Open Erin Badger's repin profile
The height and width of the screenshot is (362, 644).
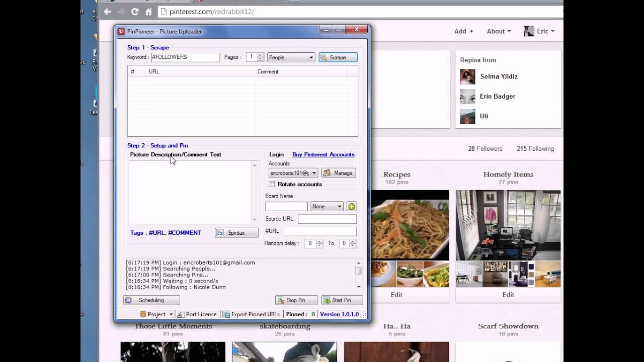[x=498, y=96]
